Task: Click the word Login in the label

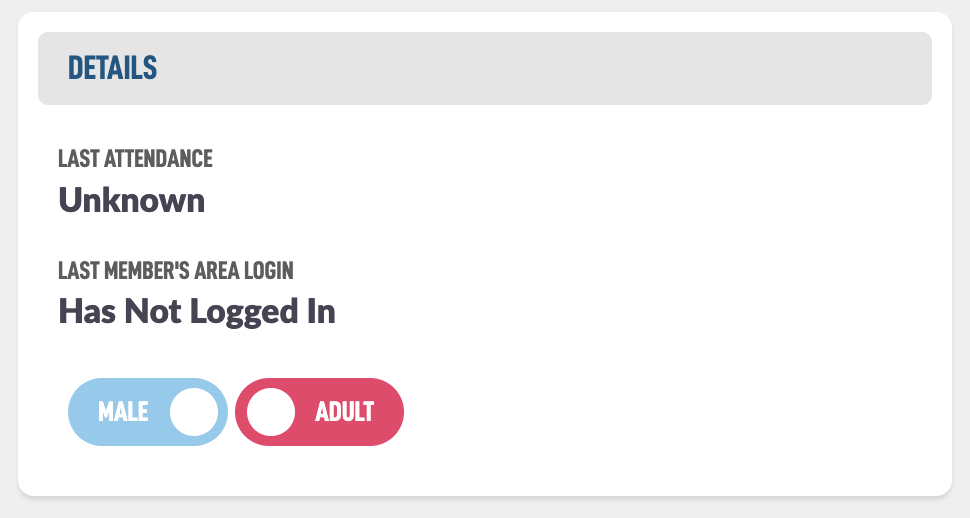Action: [x=270, y=271]
